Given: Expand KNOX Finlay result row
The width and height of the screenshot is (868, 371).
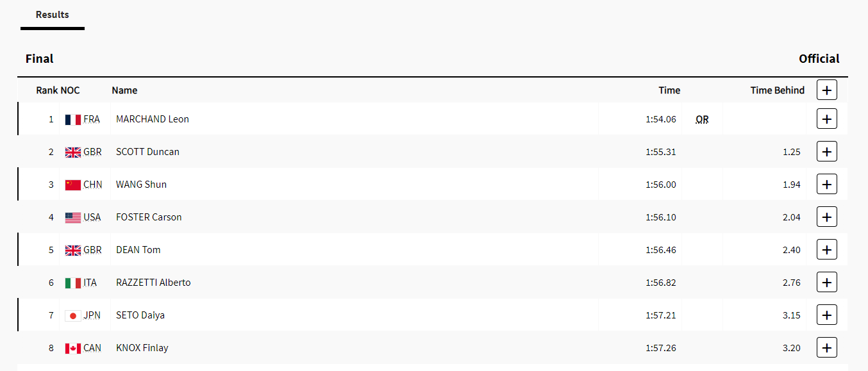Looking at the screenshot, I should coord(827,348).
